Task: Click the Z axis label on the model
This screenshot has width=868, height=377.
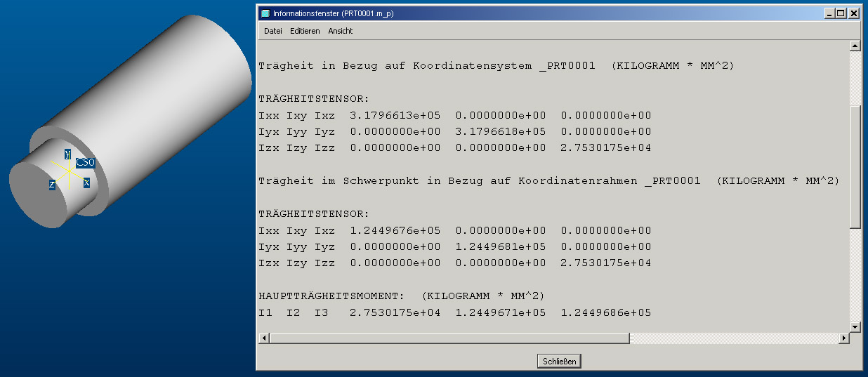Action: pyautogui.click(x=52, y=185)
